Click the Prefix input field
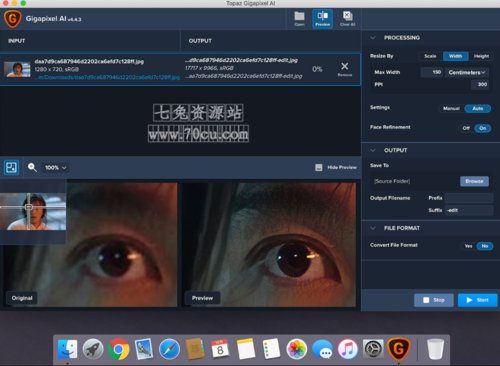The height and width of the screenshot is (366, 500). [469, 198]
